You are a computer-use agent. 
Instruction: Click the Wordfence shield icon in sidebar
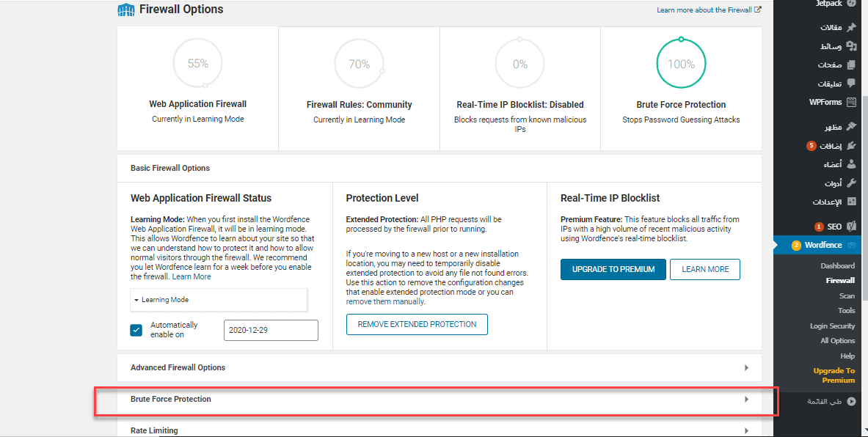click(852, 245)
